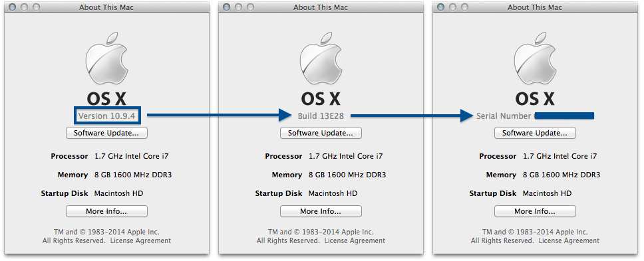Click Software Update button in middle window
The image size is (644, 261).
pos(321,133)
